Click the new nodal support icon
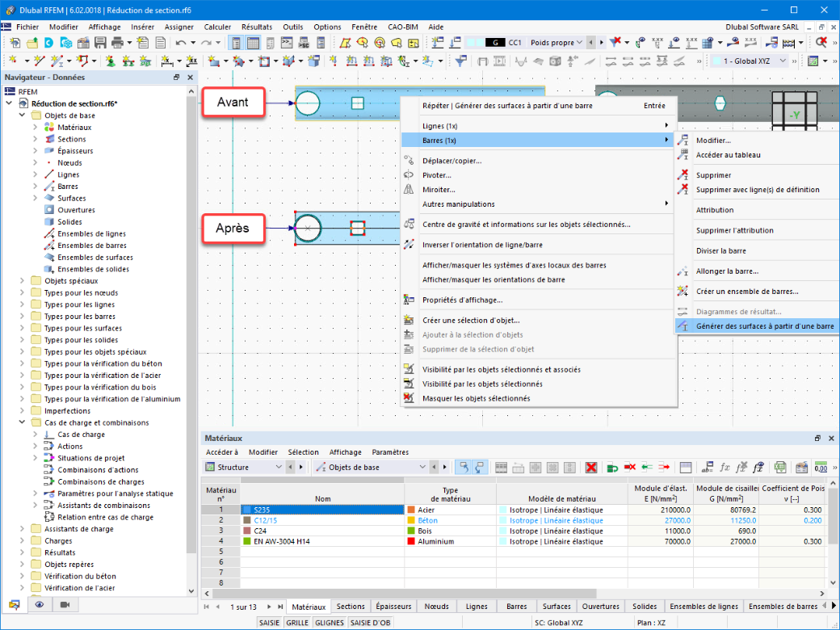This screenshot has width=840, height=630. pyautogui.click(x=111, y=61)
